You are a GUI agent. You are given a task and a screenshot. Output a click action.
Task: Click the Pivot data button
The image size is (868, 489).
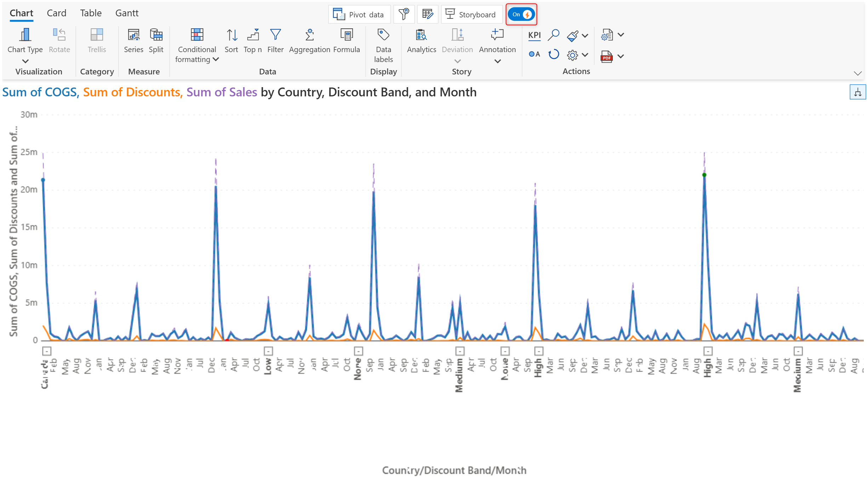[x=359, y=15]
